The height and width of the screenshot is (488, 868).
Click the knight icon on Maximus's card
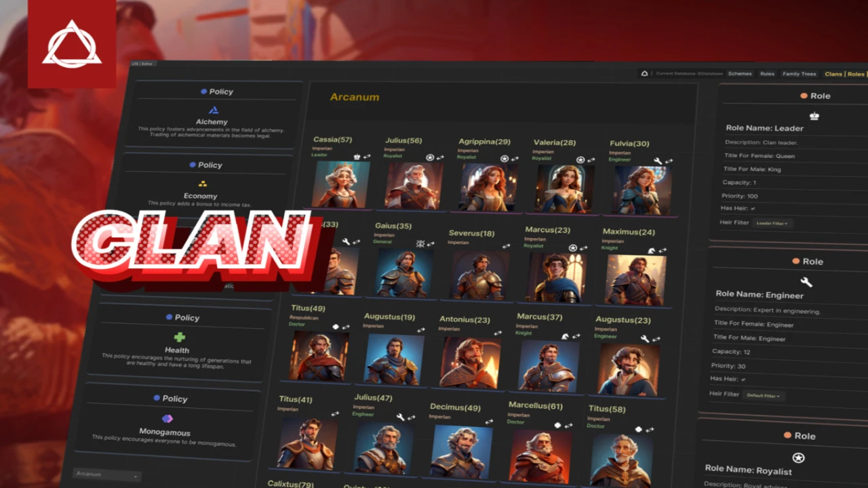coord(652,250)
